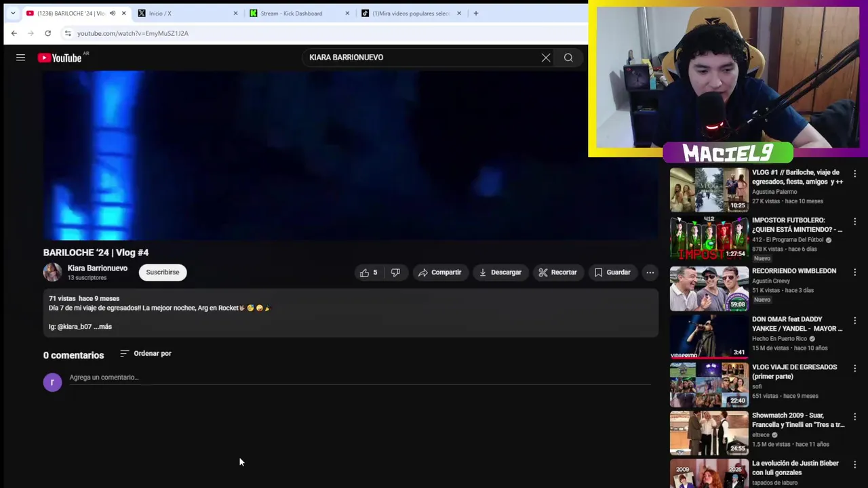The height and width of the screenshot is (488, 868).
Task: Open 'La evolución de Justin Bieber' title
Action: pyautogui.click(x=795, y=468)
